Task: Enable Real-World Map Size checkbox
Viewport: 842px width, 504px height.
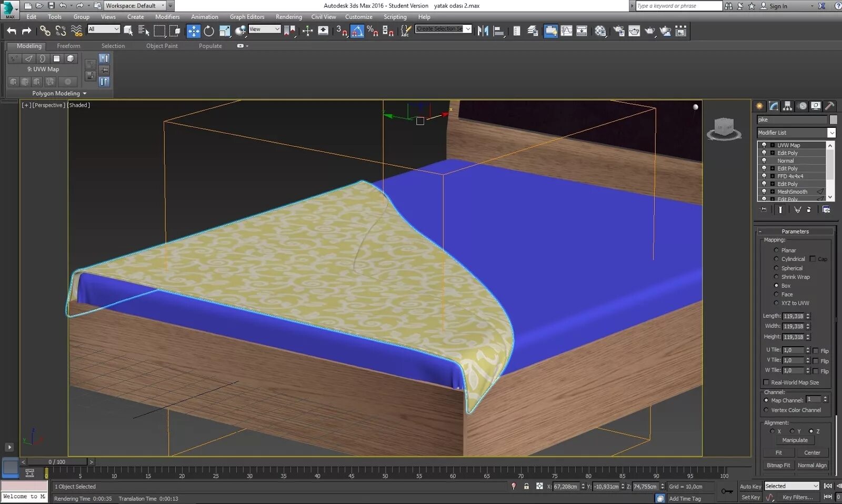Action: point(766,382)
